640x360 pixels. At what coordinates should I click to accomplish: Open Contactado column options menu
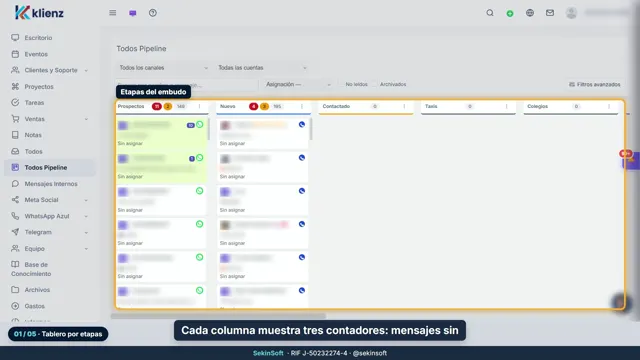[404, 106]
